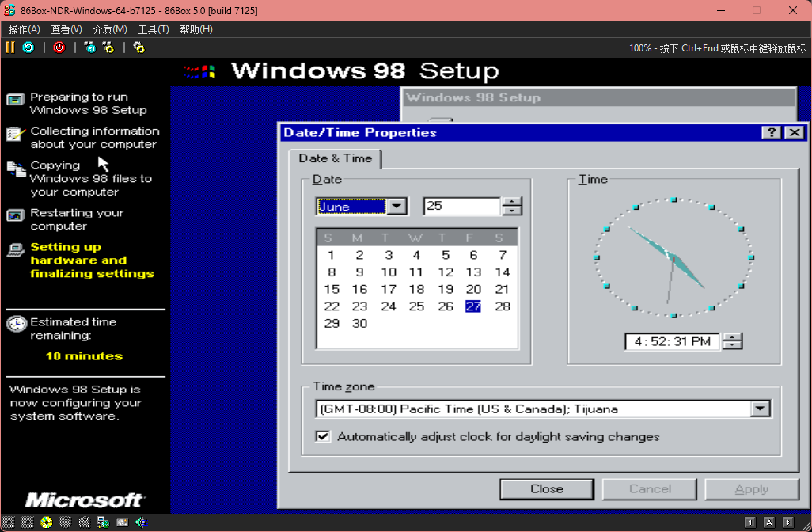Viewport: 812px width, 532px height.
Task: Toggle the Caps Lock 'A' status indicator
Action: coord(768,522)
